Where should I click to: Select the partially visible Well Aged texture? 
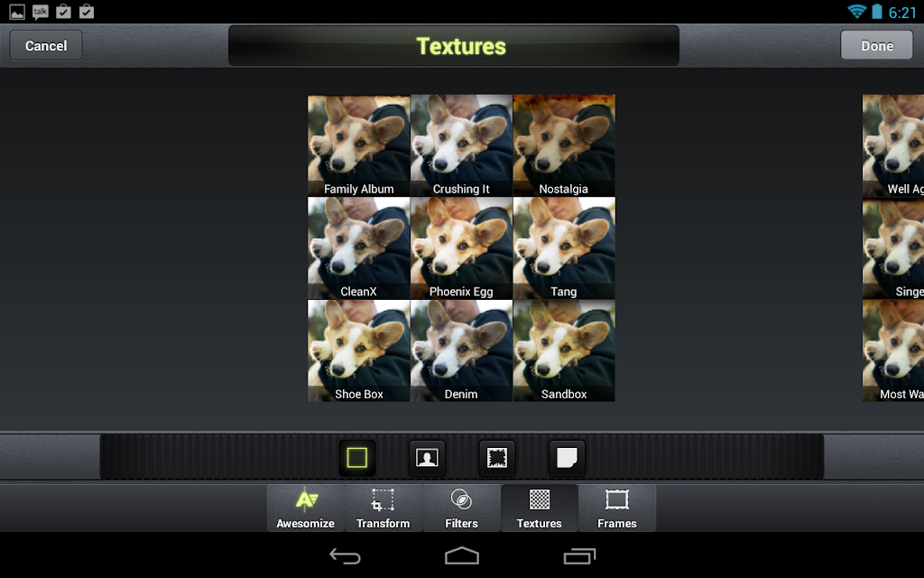click(x=893, y=145)
